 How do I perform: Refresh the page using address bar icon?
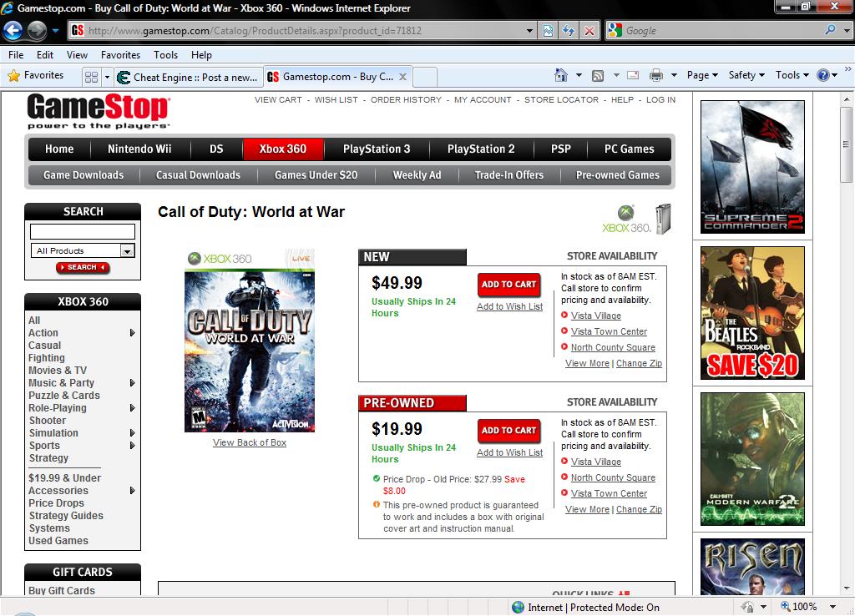(568, 31)
